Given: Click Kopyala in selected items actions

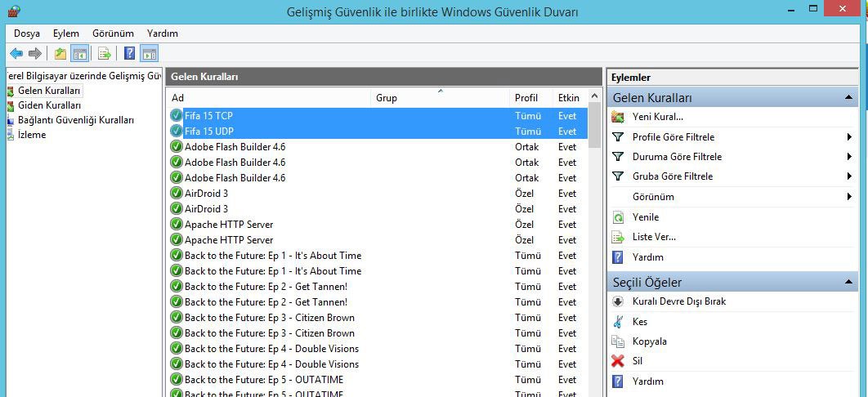Looking at the screenshot, I should tap(649, 341).
